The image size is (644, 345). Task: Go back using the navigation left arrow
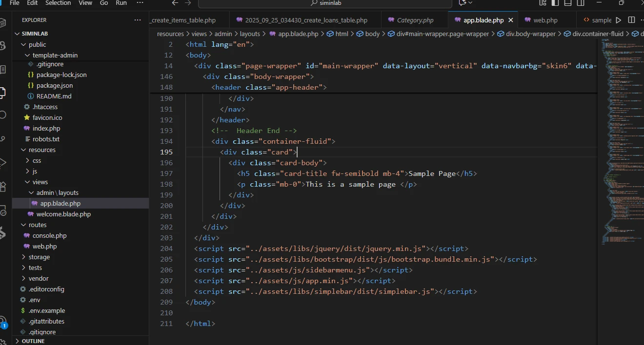coord(175,3)
